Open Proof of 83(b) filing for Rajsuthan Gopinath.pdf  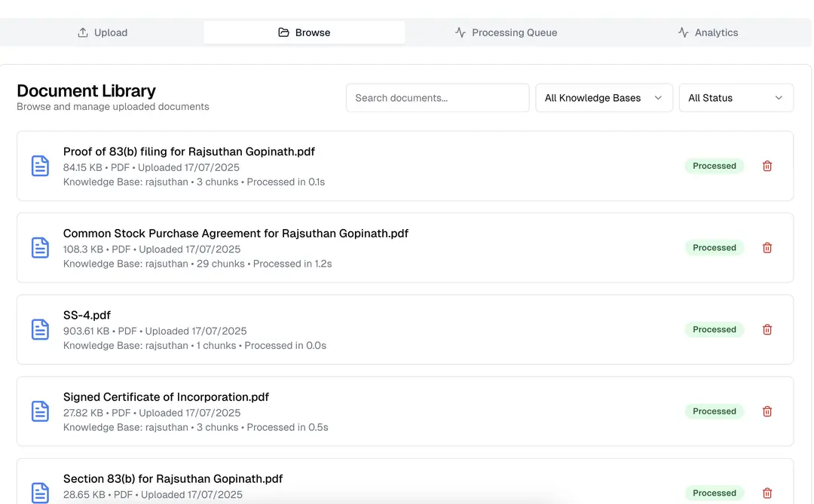tap(188, 151)
